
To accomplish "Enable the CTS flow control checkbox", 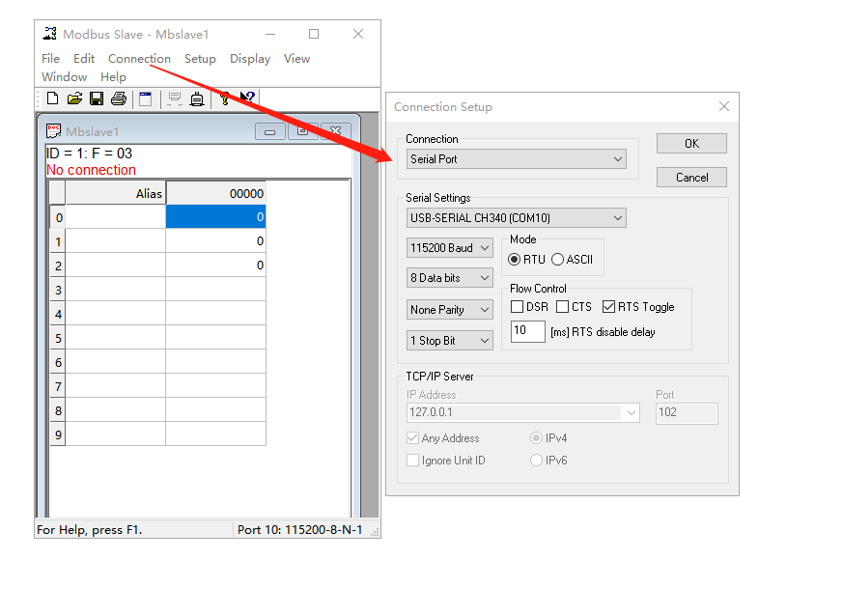I will click(563, 307).
